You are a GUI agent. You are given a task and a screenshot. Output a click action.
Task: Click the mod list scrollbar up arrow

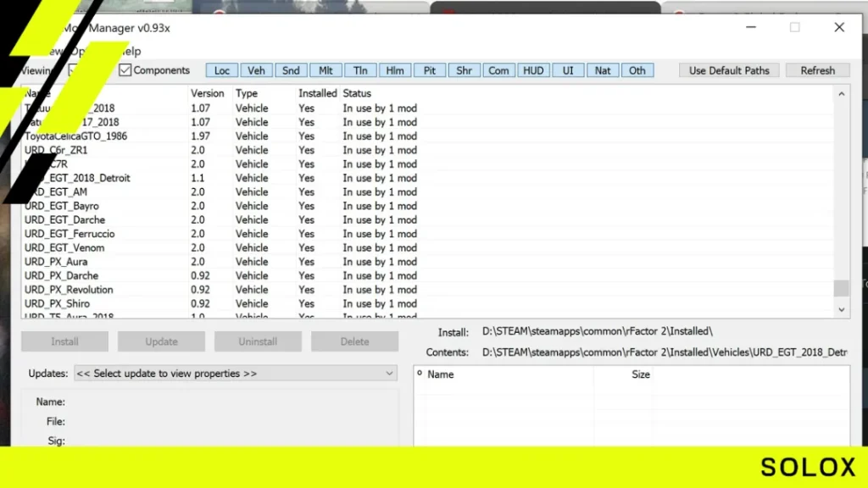tap(842, 94)
